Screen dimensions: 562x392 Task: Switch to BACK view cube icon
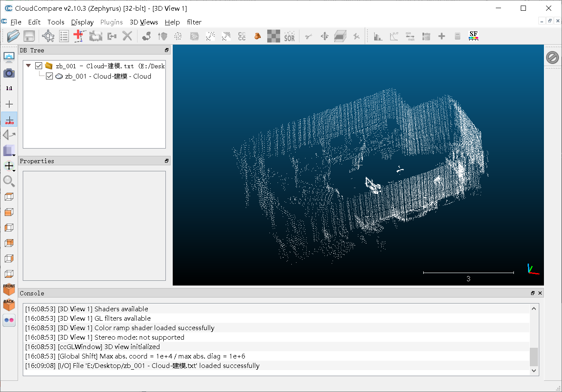coord(9,304)
